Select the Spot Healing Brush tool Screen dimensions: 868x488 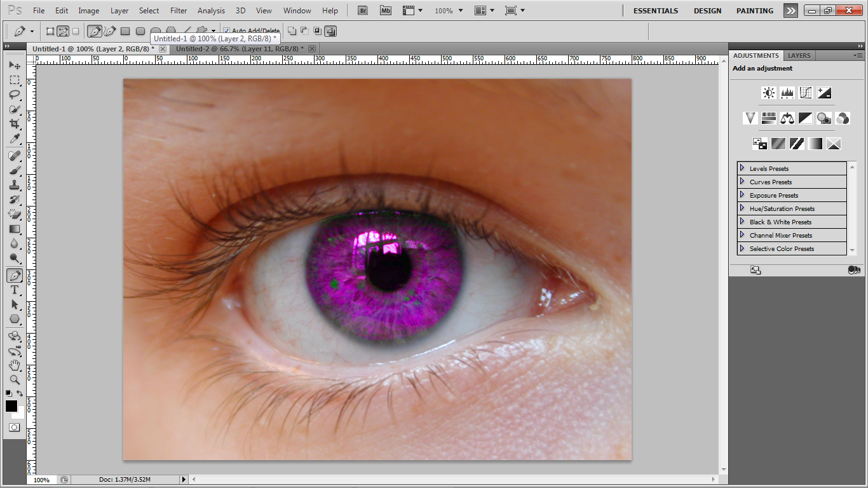(x=14, y=156)
